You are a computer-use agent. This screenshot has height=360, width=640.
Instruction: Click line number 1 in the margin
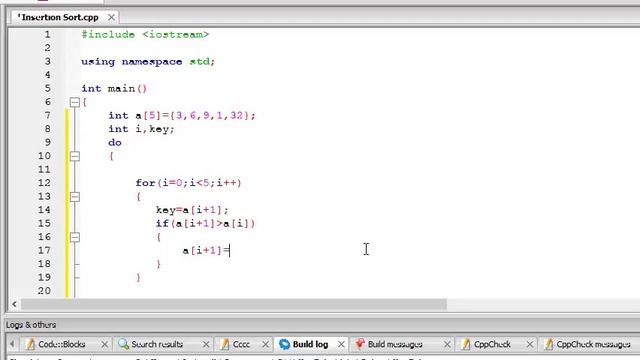click(48, 35)
